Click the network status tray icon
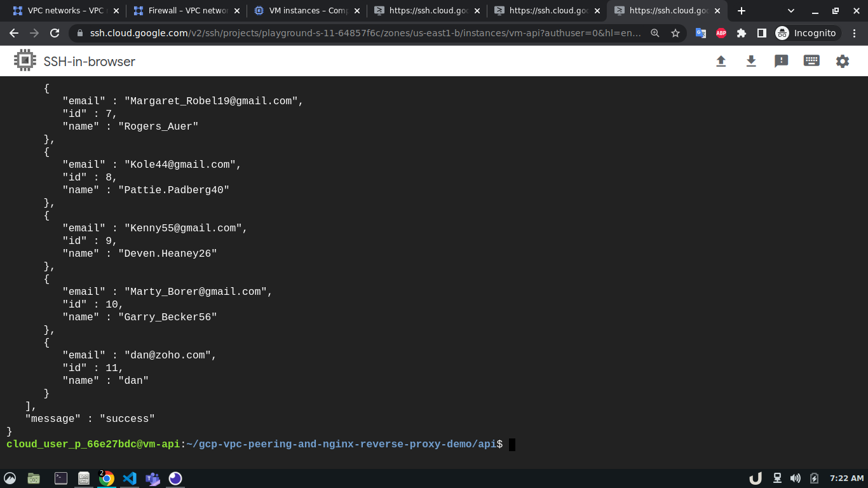Image resolution: width=868 pixels, height=488 pixels. tap(777, 478)
